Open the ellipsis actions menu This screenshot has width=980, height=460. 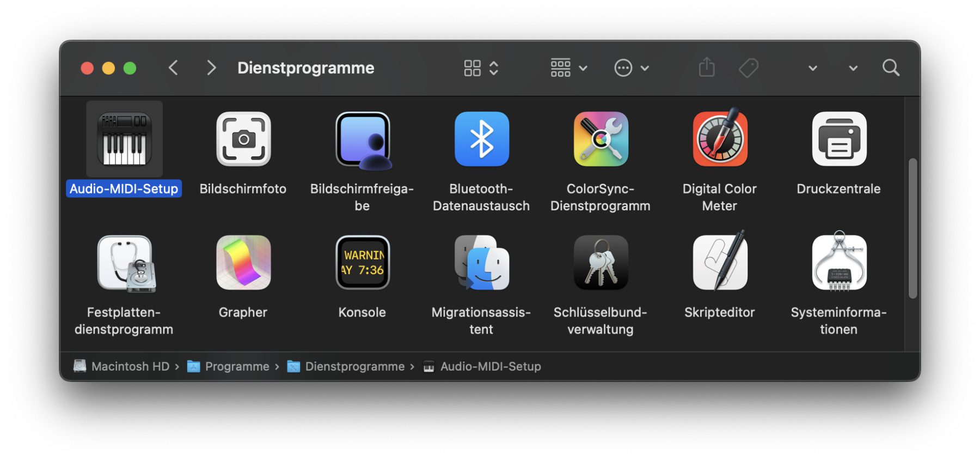coord(631,68)
